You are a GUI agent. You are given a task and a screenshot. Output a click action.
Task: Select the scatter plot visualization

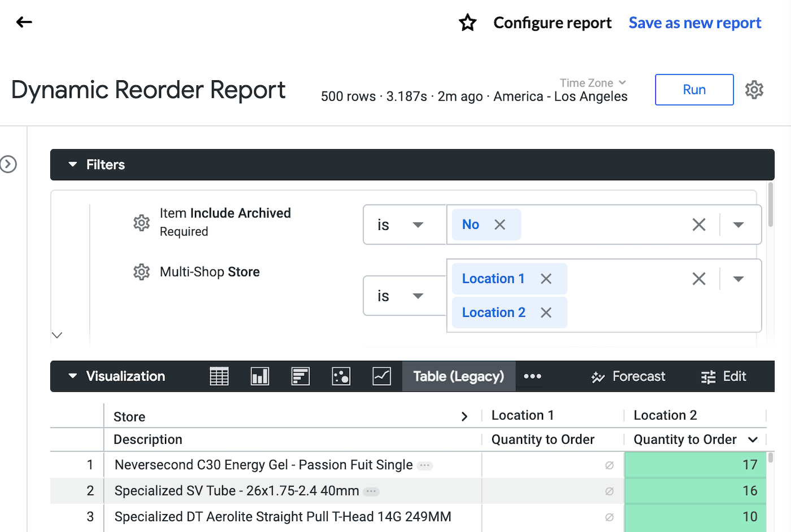point(341,376)
